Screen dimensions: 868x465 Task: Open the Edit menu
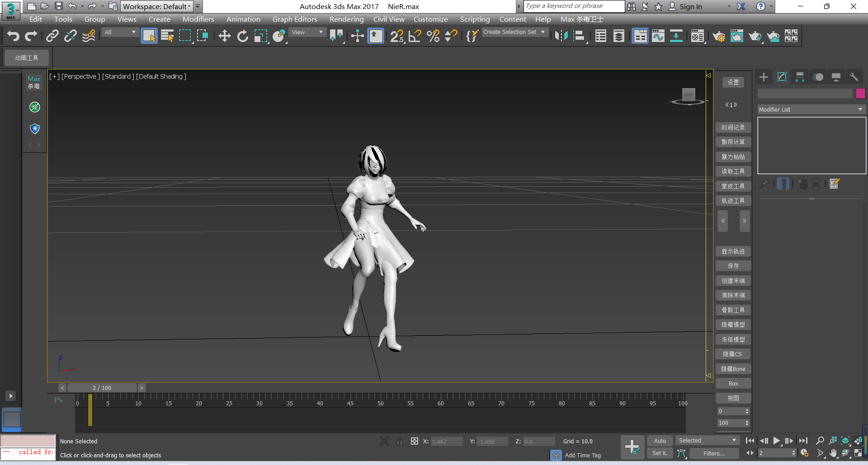[36, 19]
